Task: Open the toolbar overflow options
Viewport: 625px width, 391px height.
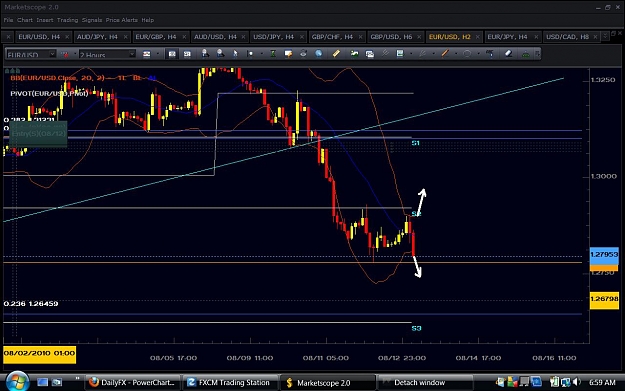Action: coord(538,53)
